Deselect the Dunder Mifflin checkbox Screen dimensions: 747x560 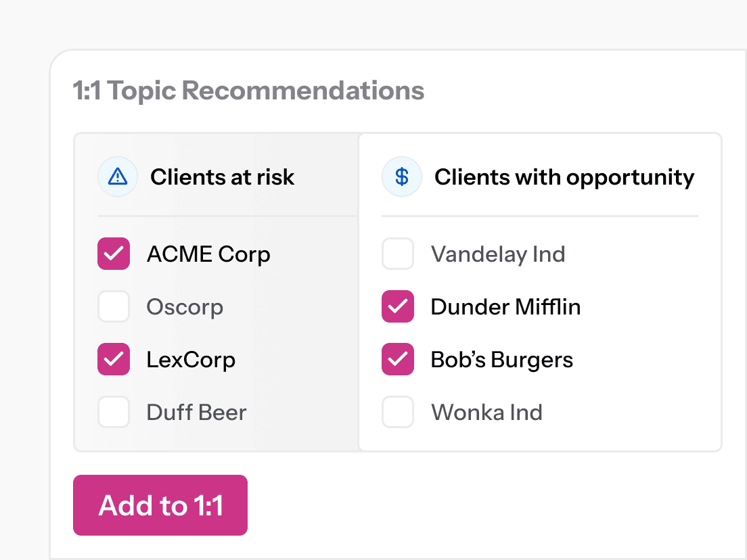point(398,307)
